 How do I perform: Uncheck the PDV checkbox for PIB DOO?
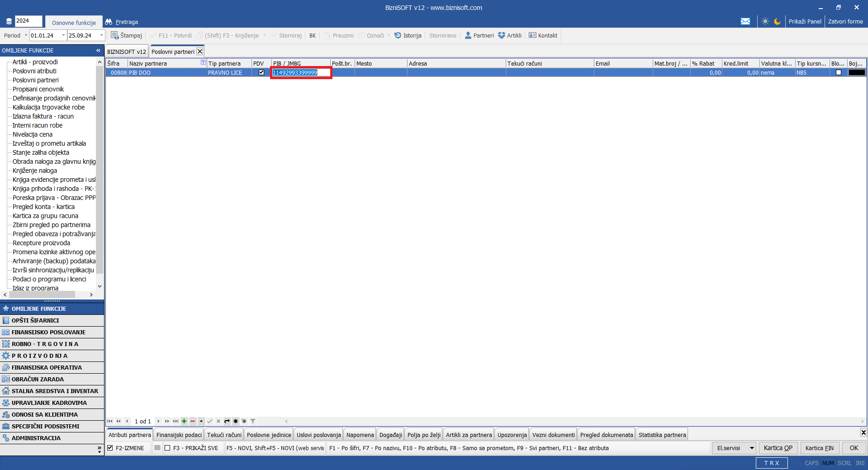(261, 72)
